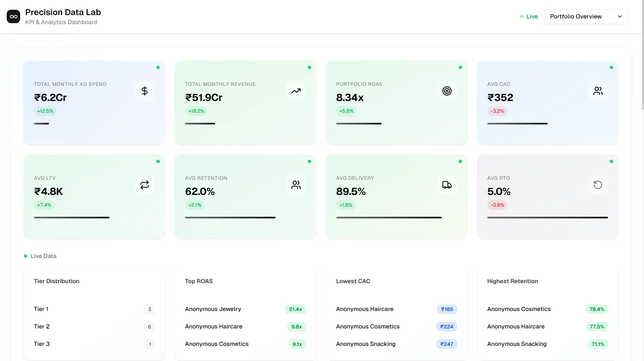Click the Live Data green indicator dot
644x361 pixels.
tap(25, 256)
